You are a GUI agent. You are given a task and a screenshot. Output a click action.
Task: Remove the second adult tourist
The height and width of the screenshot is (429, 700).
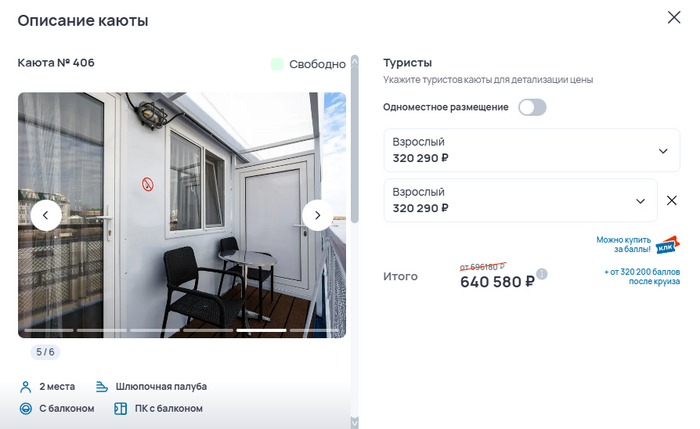[671, 200]
